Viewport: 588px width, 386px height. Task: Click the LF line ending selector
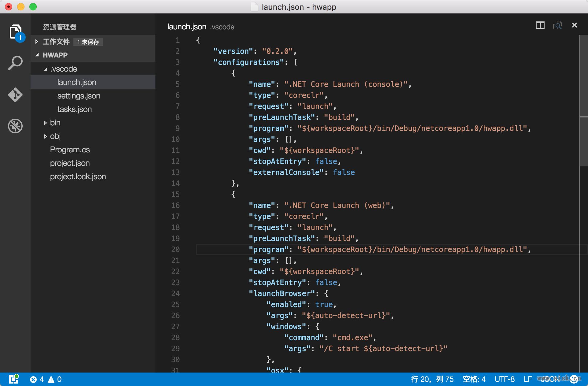click(527, 379)
